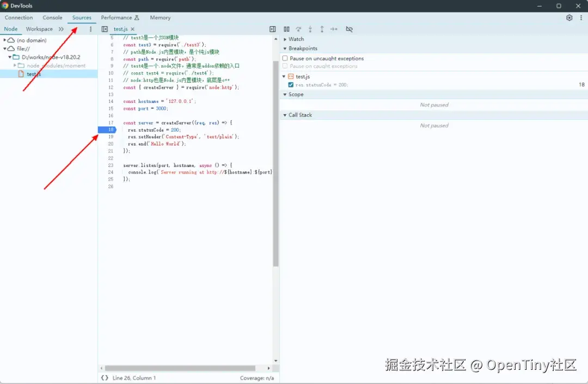Uncheck the res.statusCode = 200 breakpoint
Screen dimensions: 588x384
coord(291,85)
